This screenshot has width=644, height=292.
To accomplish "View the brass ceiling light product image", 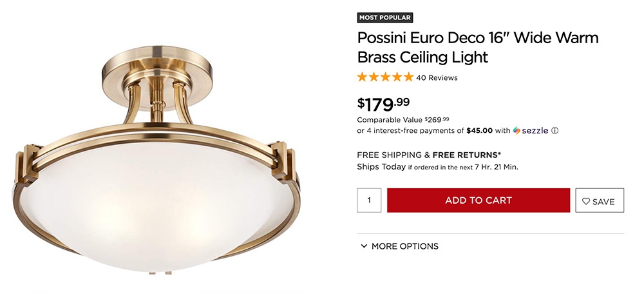I will [157, 161].
